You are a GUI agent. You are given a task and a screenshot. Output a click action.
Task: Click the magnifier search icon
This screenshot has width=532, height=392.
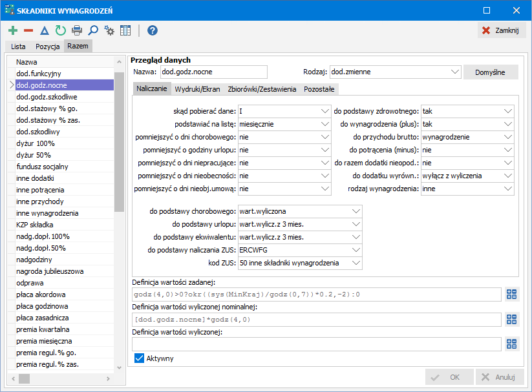[x=92, y=30]
